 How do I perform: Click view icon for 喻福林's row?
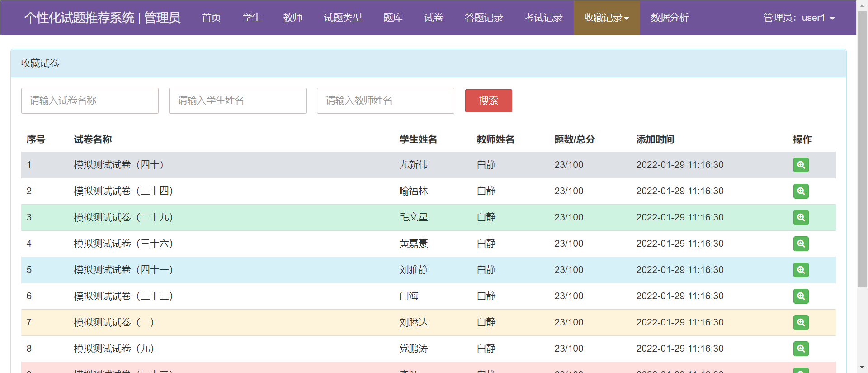click(801, 191)
